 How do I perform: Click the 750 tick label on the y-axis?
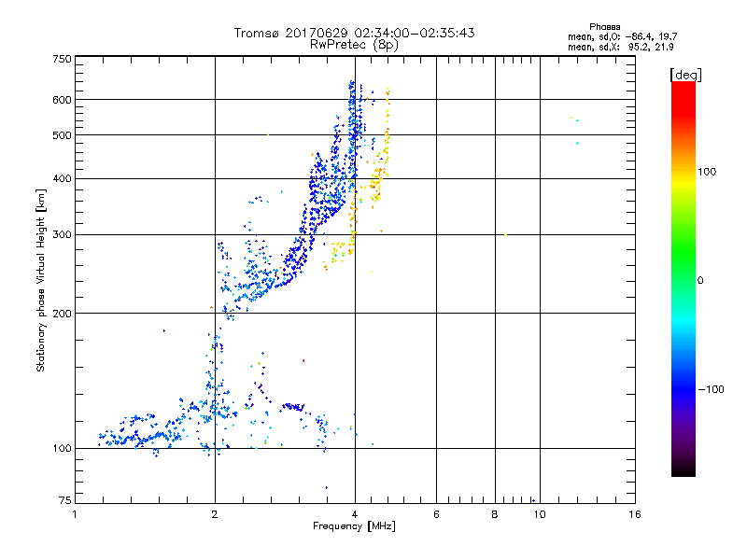point(62,59)
